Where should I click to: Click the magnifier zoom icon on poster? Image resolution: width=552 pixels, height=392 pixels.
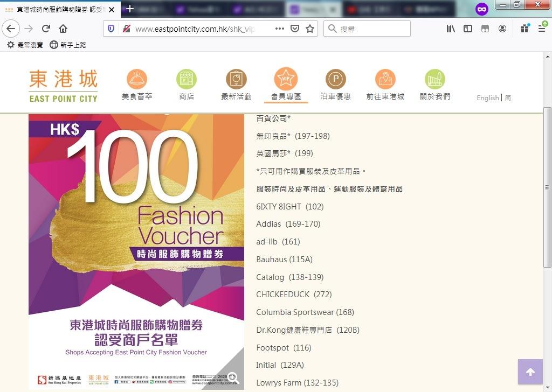pyautogui.click(x=233, y=378)
